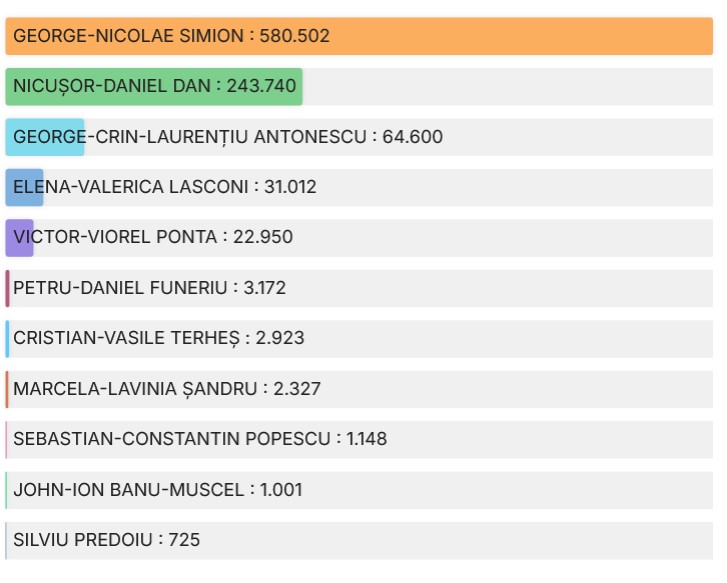Image resolution: width=727 pixels, height=583 pixels.
Task: Click the 64.600 vote count
Action: (x=413, y=137)
